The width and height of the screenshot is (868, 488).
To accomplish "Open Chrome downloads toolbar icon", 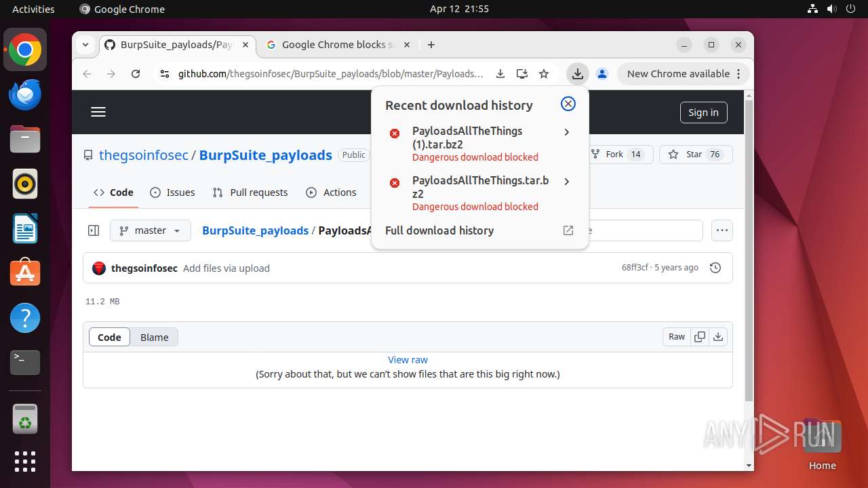I will click(577, 74).
